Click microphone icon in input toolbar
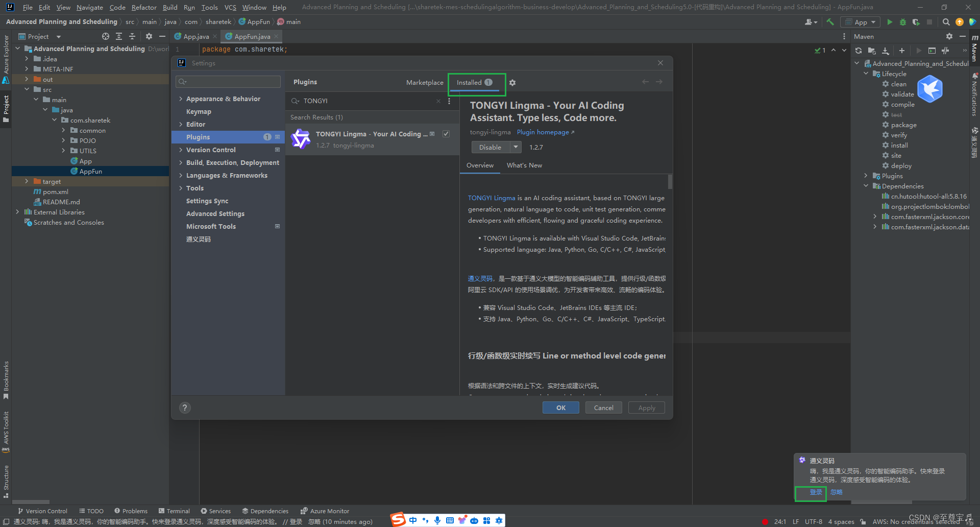980x527 pixels. pos(437,520)
